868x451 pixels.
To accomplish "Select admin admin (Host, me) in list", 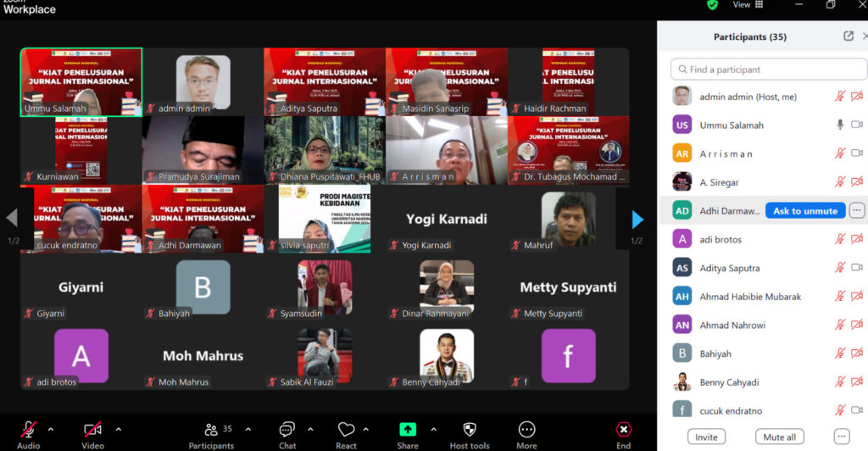I will [x=764, y=97].
